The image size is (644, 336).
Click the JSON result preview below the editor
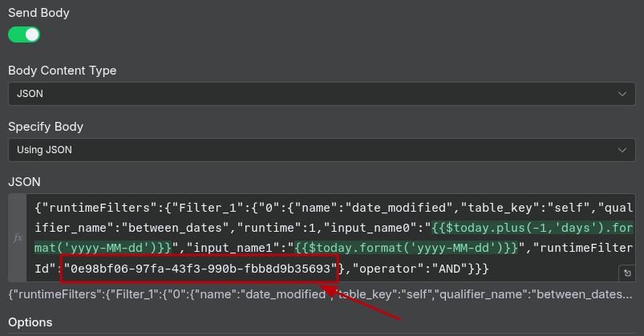(x=321, y=294)
